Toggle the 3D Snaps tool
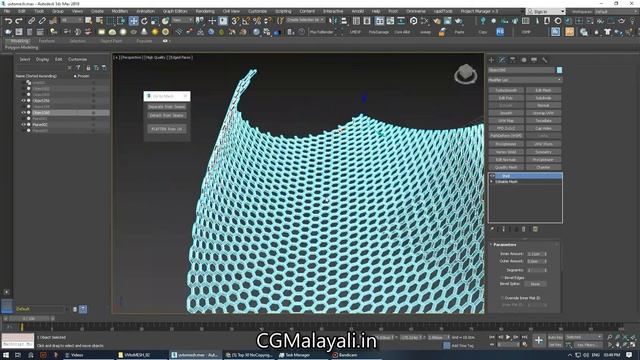The image size is (640, 360). [235, 21]
